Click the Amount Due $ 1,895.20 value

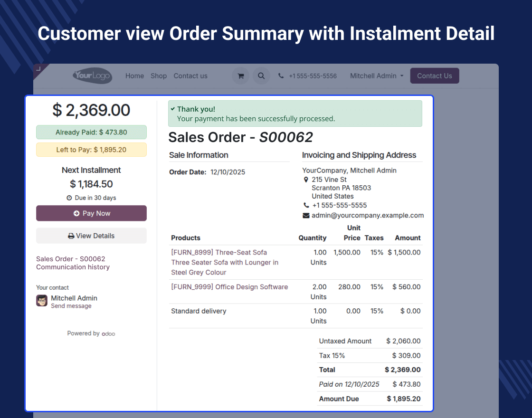pyautogui.click(x=403, y=399)
